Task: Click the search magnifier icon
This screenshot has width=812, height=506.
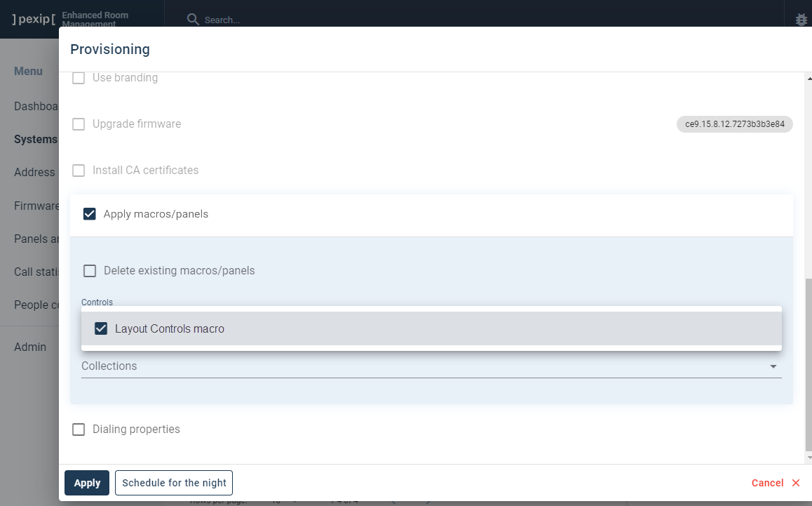Action: coord(193,20)
